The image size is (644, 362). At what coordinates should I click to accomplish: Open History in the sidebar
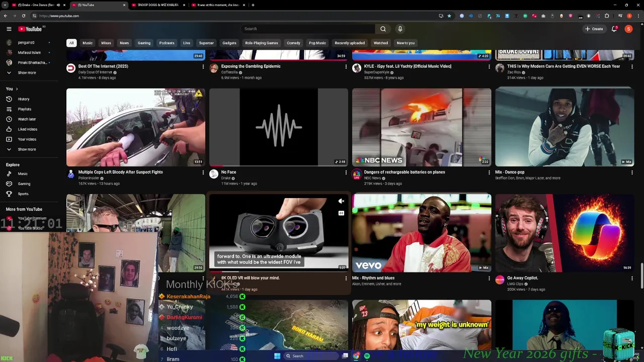[24, 99]
